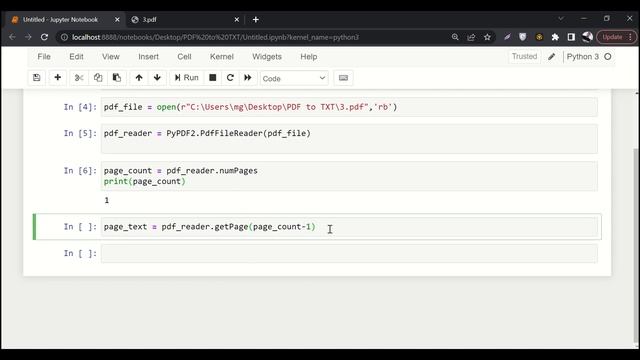640x360 pixels.
Task: Restart kernel and run all fast-forward icon
Action: (x=248, y=78)
